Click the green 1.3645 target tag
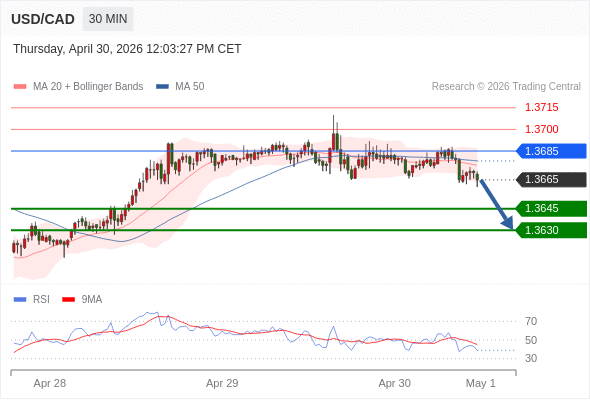590x400 pixels. coord(551,208)
